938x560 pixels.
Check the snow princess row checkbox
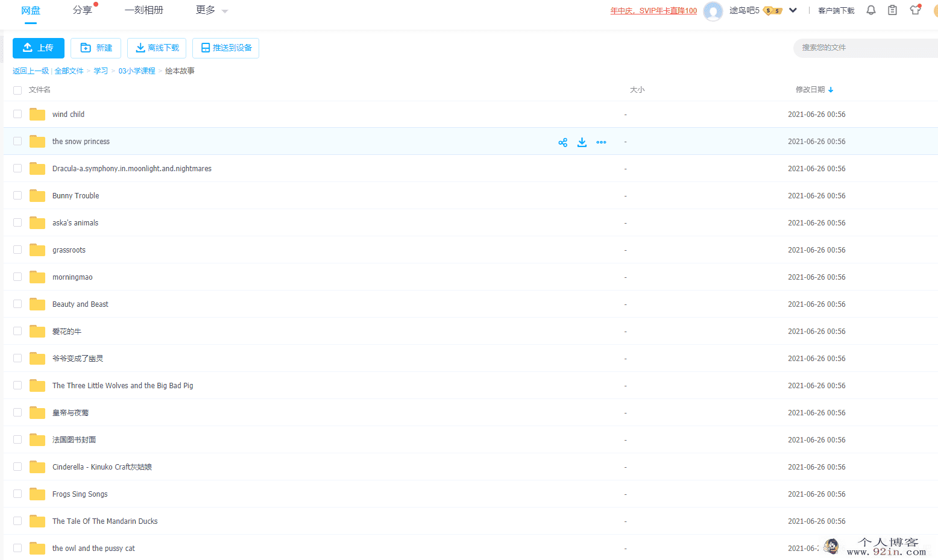(x=17, y=141)
